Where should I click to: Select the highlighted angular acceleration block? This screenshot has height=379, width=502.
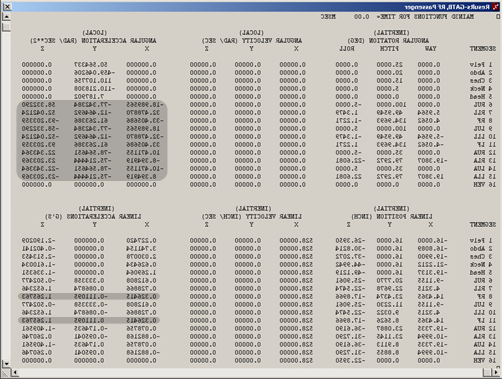coord(92,140)
